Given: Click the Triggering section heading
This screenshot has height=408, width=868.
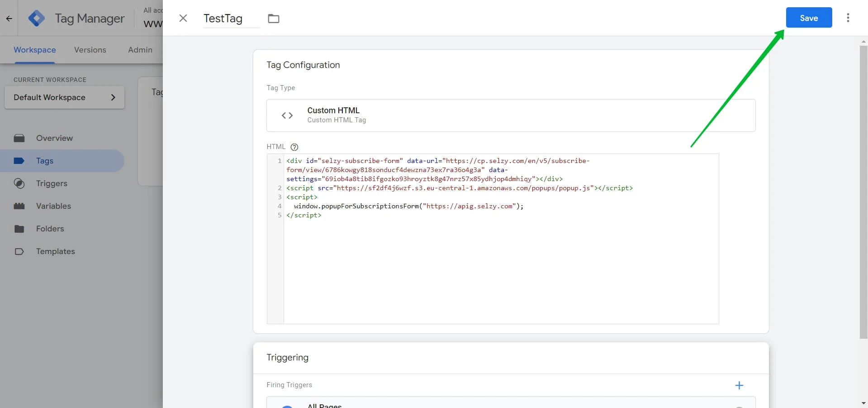Looking at the screenshot, I should (x=287, y=357).
